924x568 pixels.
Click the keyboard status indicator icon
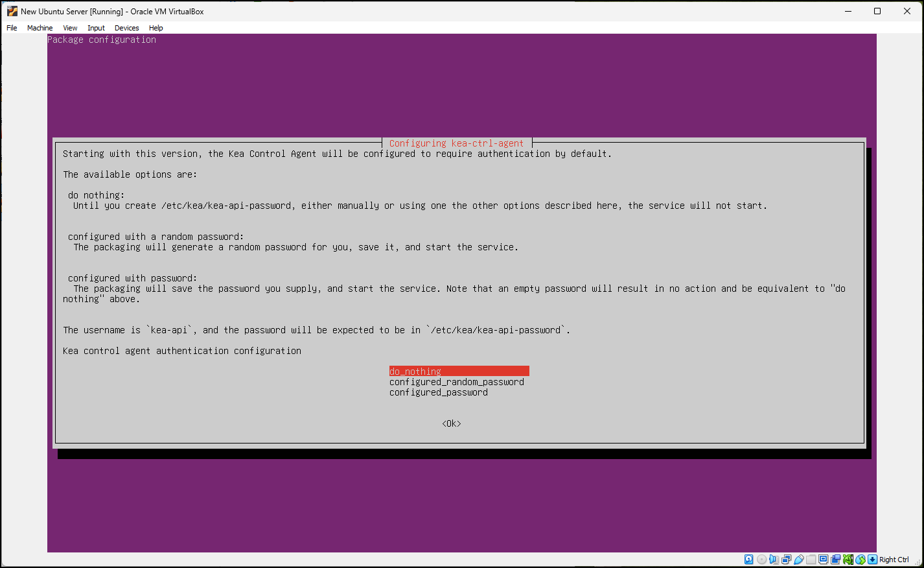click(872, 559)
